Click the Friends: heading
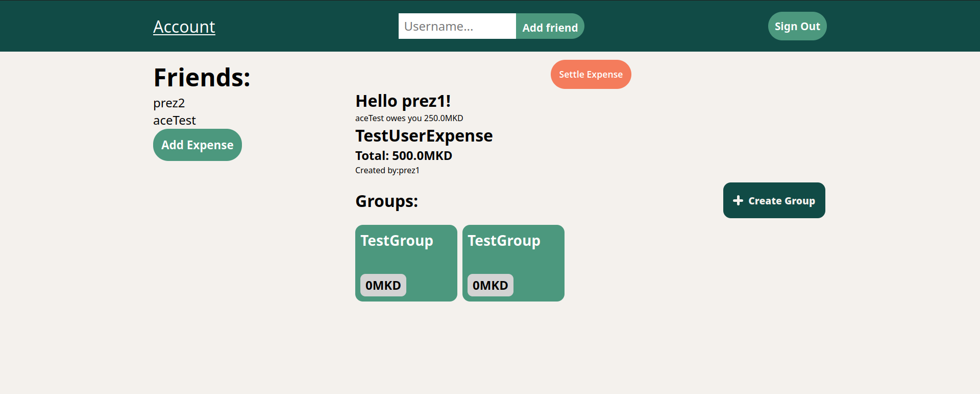Viewport: 980px width, 394px height. coord(202,78)
